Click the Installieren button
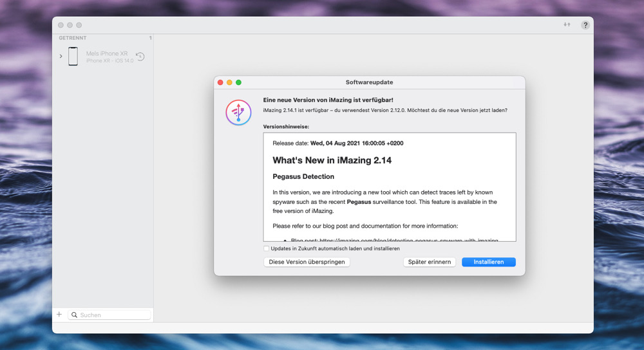Screen dimensions: 644x350 pyautogui.click(x=488, y=262)
